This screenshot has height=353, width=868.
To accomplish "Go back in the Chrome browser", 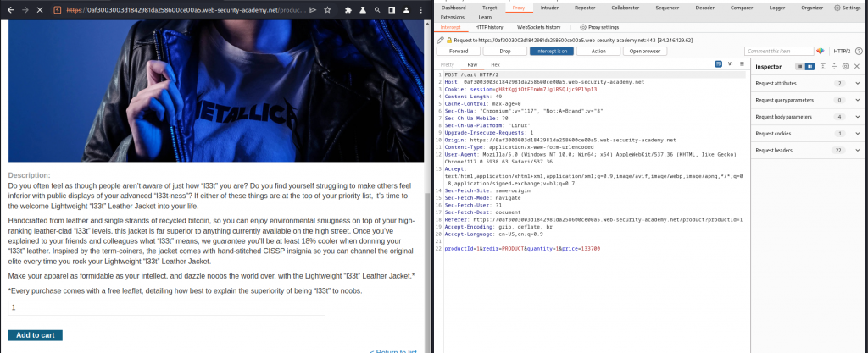I will click(x=8, y=10).
